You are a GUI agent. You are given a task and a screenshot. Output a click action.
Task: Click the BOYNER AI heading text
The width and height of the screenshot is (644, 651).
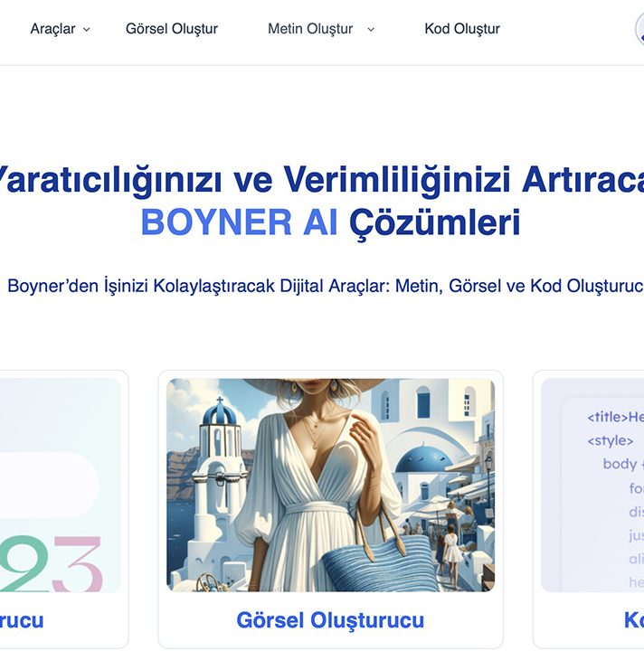pyautogui.click(x=239, y=222)
